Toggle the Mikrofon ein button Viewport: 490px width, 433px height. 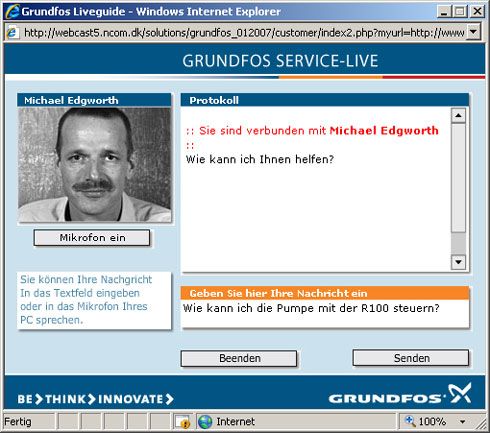(x=92, y=238)
